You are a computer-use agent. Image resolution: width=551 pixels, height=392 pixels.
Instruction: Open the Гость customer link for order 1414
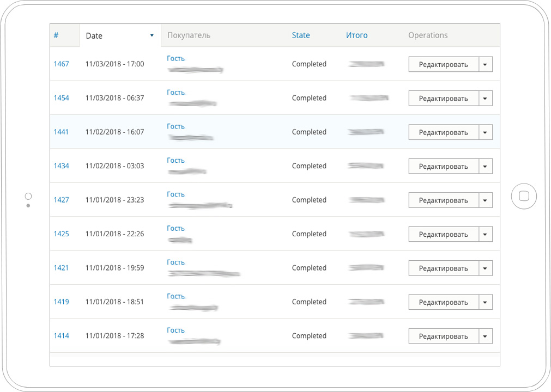point(175,330)
